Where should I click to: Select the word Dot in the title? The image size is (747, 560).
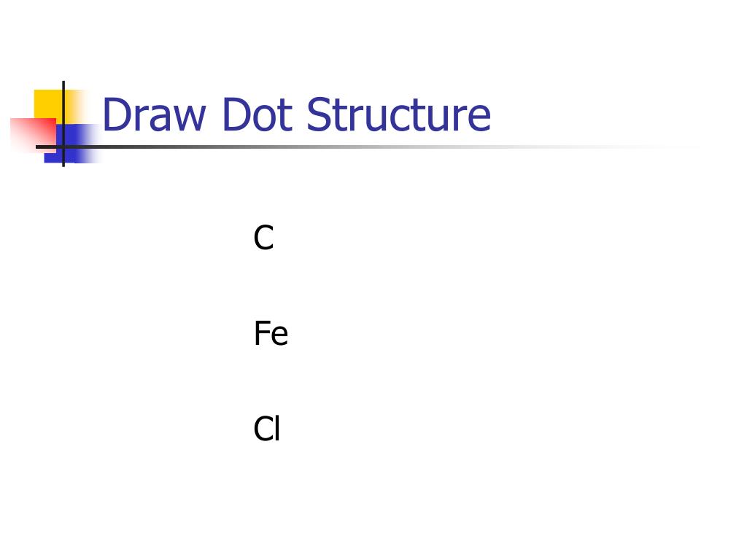click(x=257, y=114)
